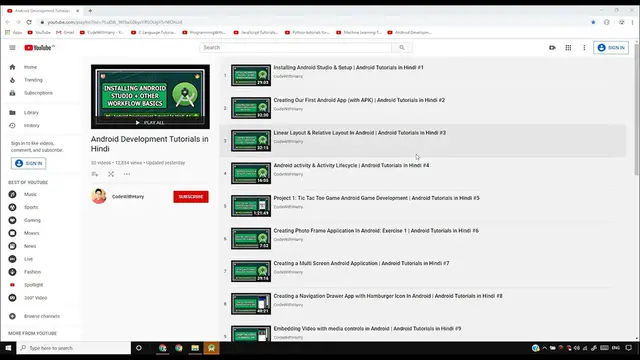This screenshot has width=640, height=360.
Task: Open YouTube settings three-dot menu
Action: coord(584,48)
